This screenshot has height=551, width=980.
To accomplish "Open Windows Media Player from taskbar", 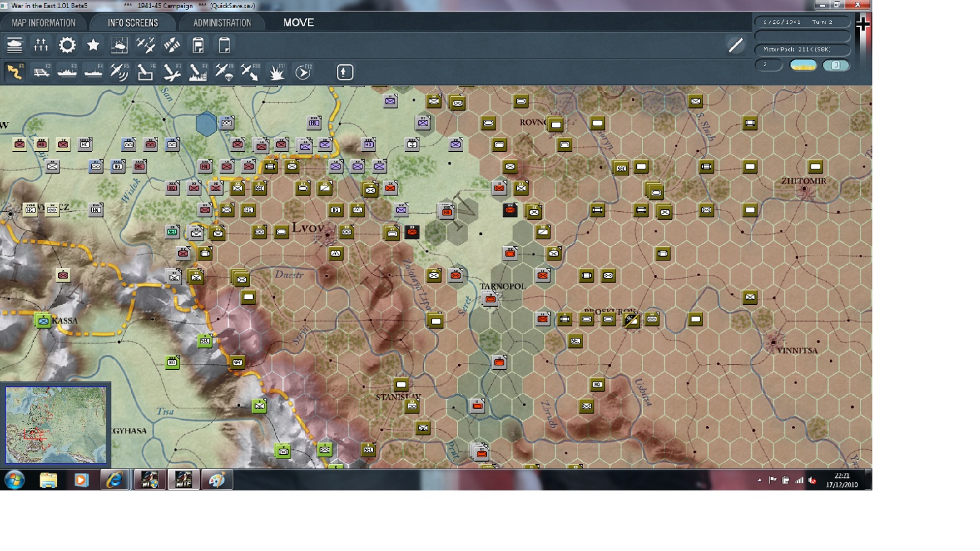I will pos(81,480).
